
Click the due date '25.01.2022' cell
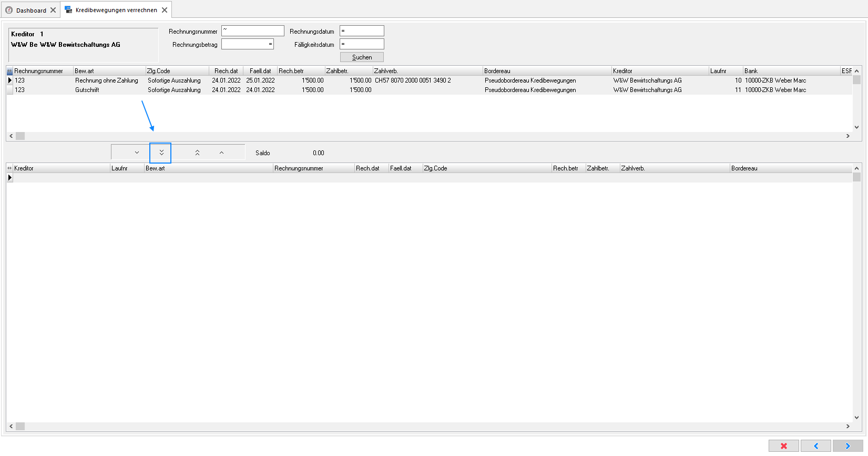tap(260, 80)
